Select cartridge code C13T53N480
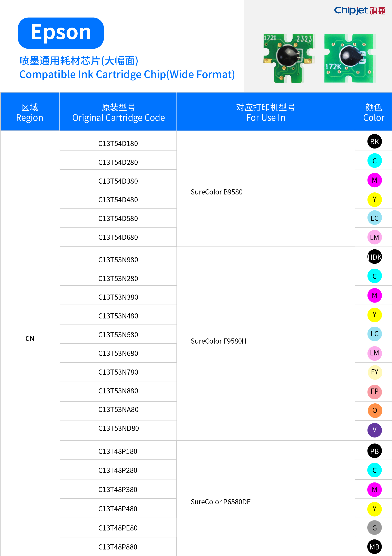 pyautogui.click(x=118, y=316)
